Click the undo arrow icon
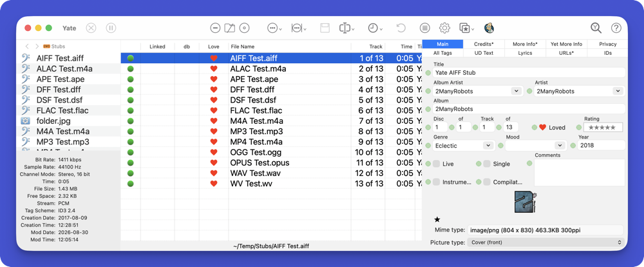 [401, 28]
